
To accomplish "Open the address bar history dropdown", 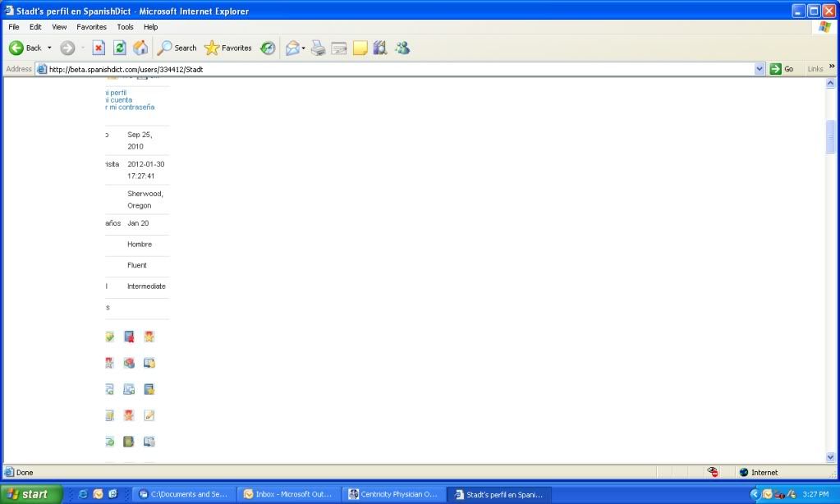I will (x=758, y=68).
